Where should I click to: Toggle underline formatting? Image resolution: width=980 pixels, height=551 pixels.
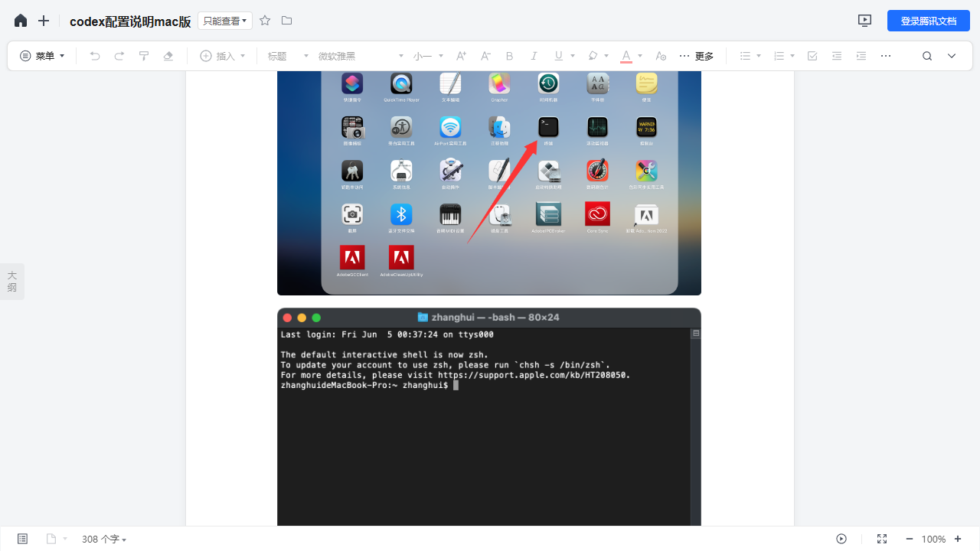(558, 56)
